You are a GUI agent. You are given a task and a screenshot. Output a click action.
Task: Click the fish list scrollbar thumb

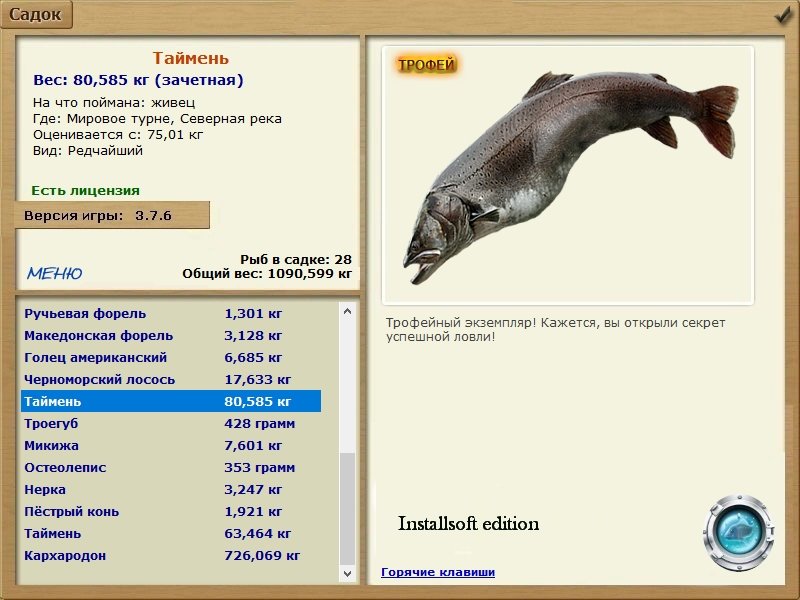(347, 508)
